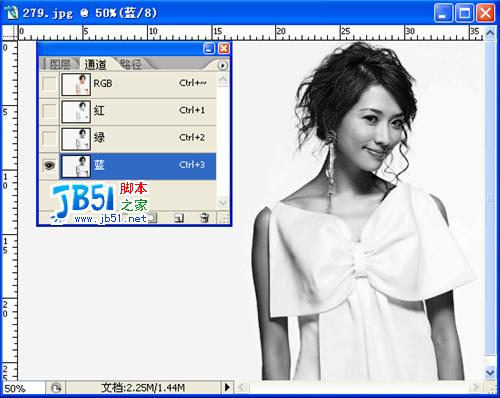This screenshot has width=500, height=398.
Task: Minimize the channels palette
Action: click(x=209, y=49)
